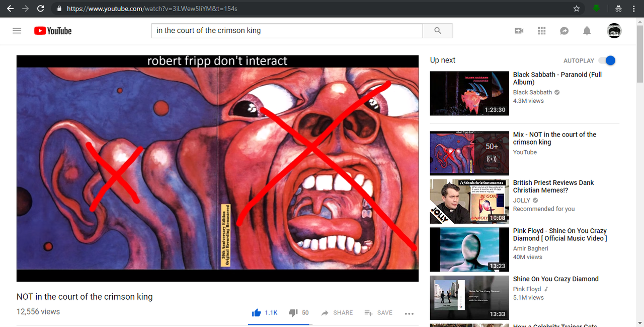Screen dimensions: 644x327
Task: Open Shine On You Crazy Diamond 13:33 thumbnail
Action: 469,297
